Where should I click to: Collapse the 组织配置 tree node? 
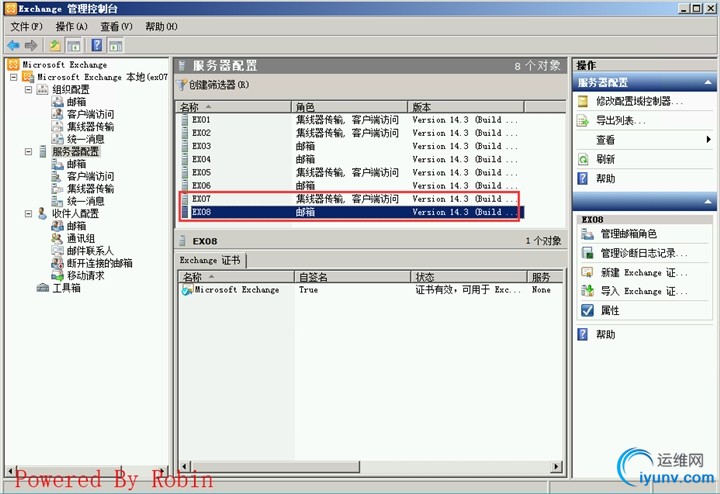click(x=28, y=90)
